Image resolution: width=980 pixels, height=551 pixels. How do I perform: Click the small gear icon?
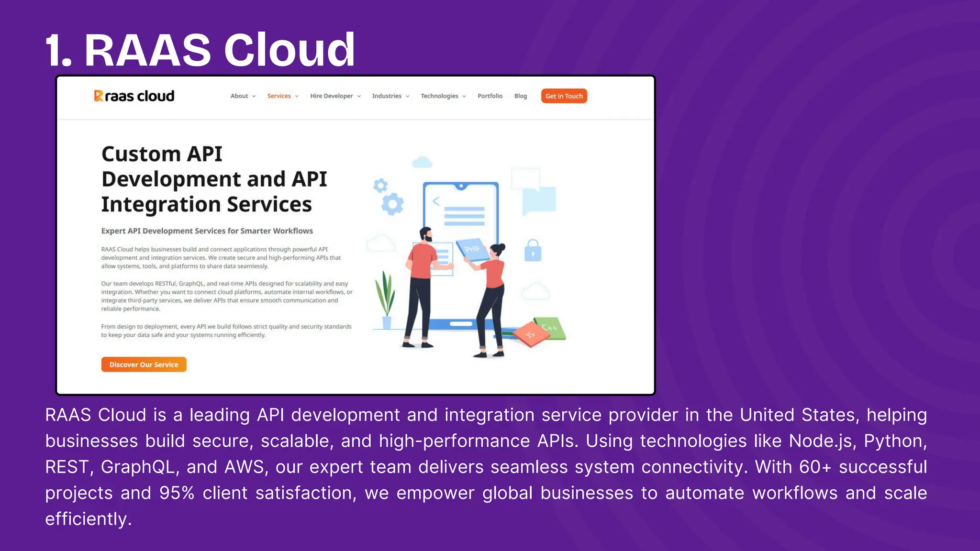[x=380, y=185]
